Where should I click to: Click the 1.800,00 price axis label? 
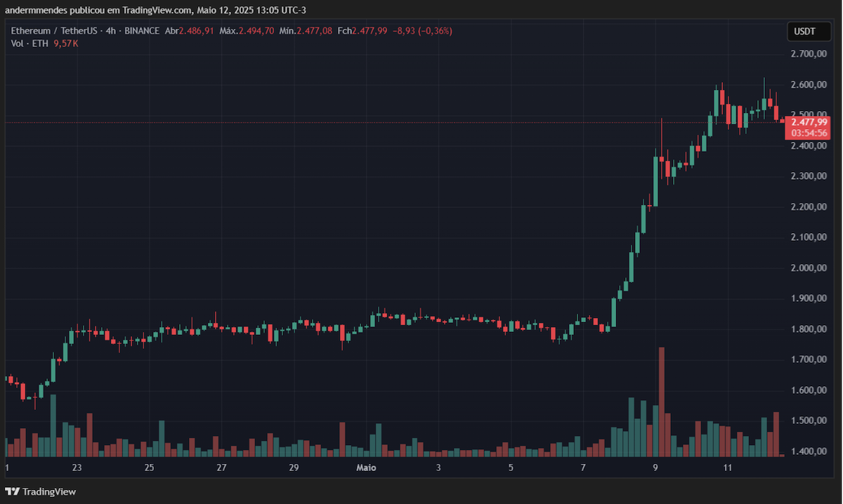pyautogui.click(x=807, y=329)
